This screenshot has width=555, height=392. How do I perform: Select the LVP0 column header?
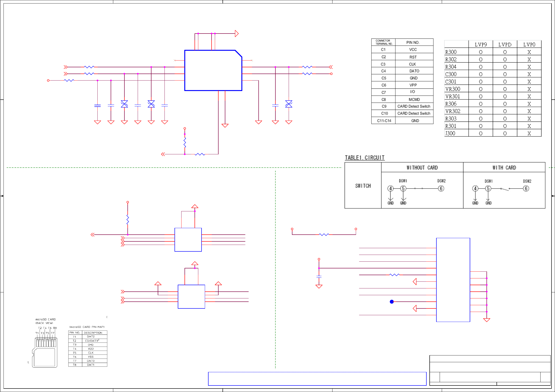pyautogui.click(x=529, y=44)
